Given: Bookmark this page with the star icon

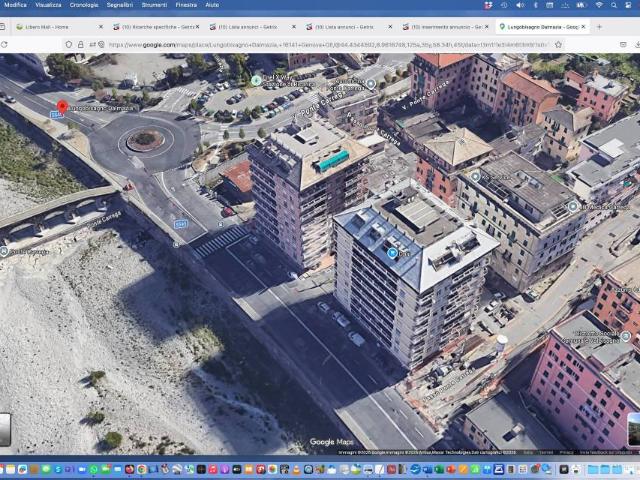Looking at the screenshot, I should [x=558, y=44].
